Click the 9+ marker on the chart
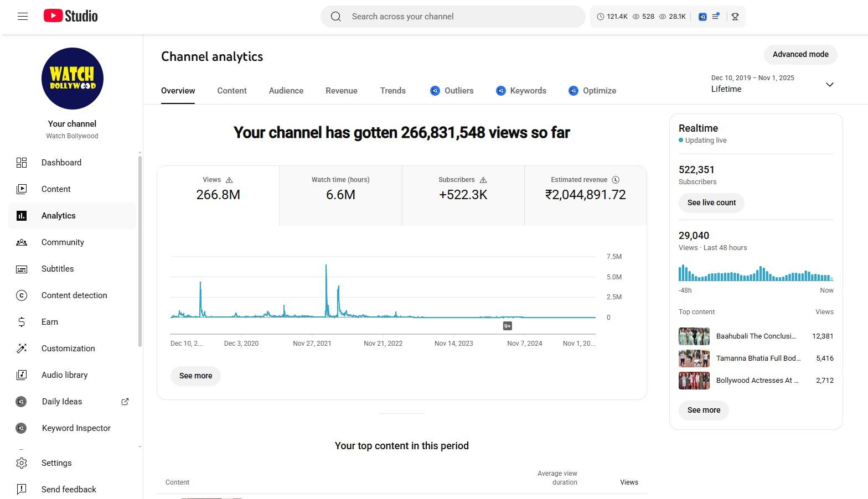The width and height of the screenshot is (868, 499). [x=507, y=326]
